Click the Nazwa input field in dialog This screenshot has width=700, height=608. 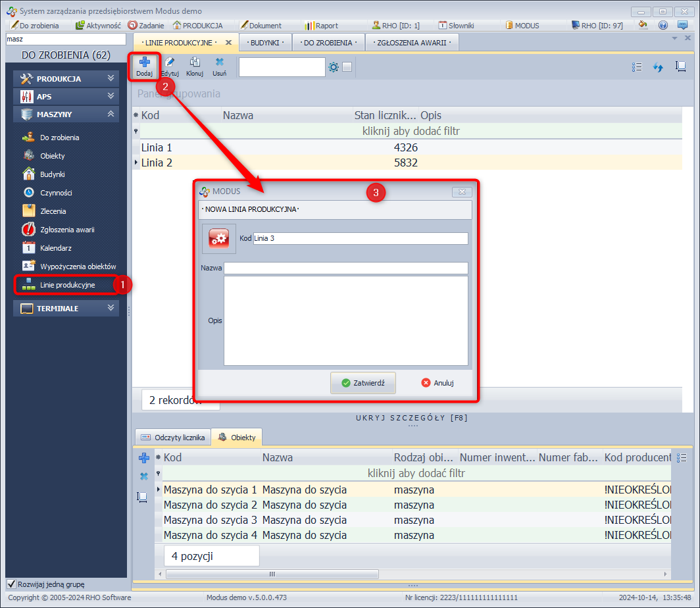point(345,268)
